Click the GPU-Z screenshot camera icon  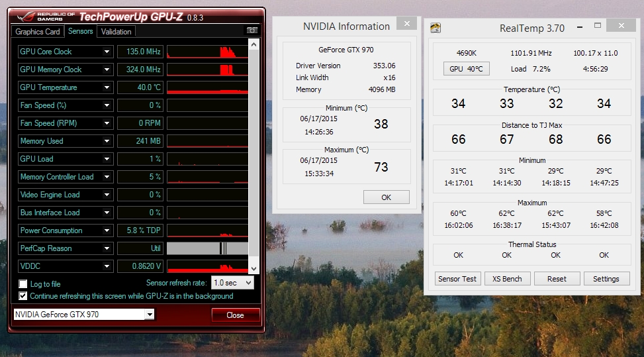click(252, 30)
